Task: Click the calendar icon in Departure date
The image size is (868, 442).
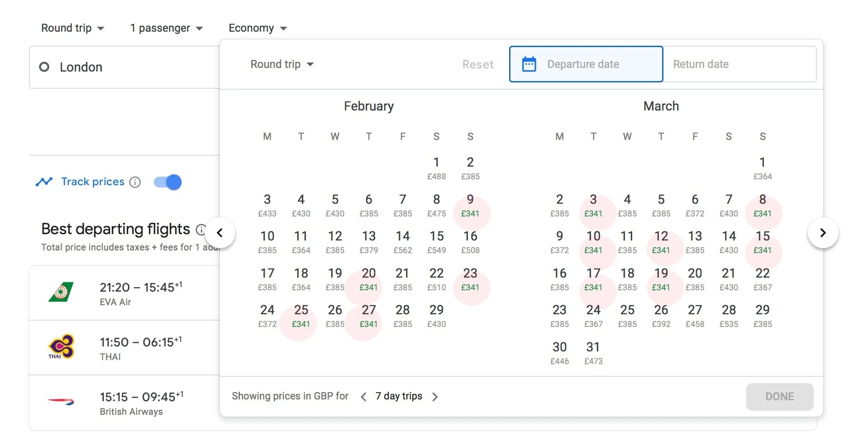Action: [529, 64]
